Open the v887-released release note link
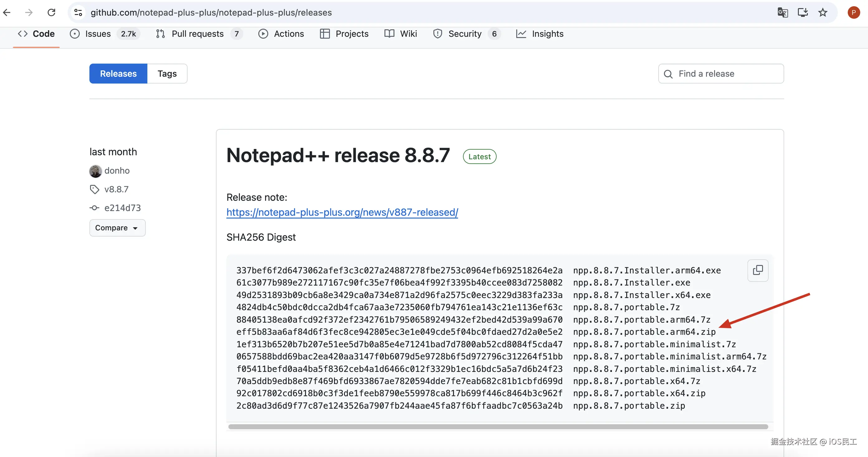 342,212
